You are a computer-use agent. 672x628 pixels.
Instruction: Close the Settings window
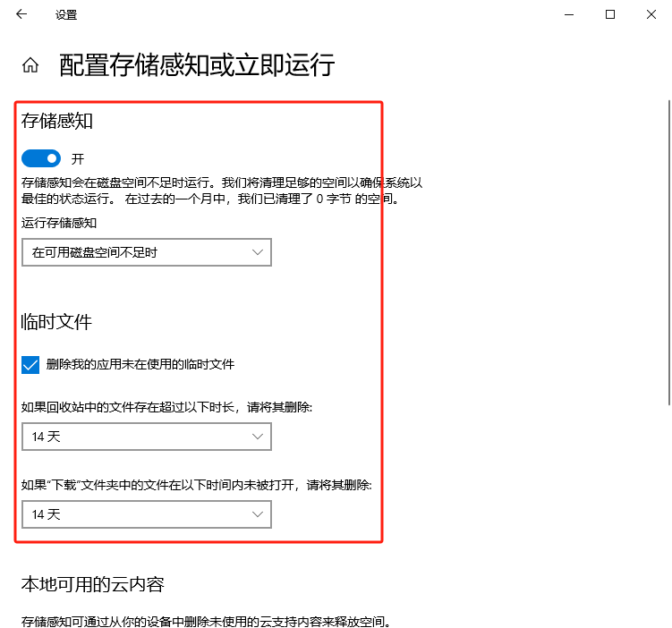click(651, 14)
